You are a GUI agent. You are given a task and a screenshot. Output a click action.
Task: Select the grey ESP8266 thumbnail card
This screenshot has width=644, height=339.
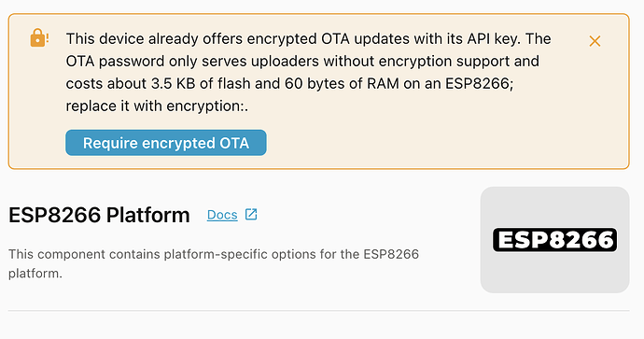[555, 240]
